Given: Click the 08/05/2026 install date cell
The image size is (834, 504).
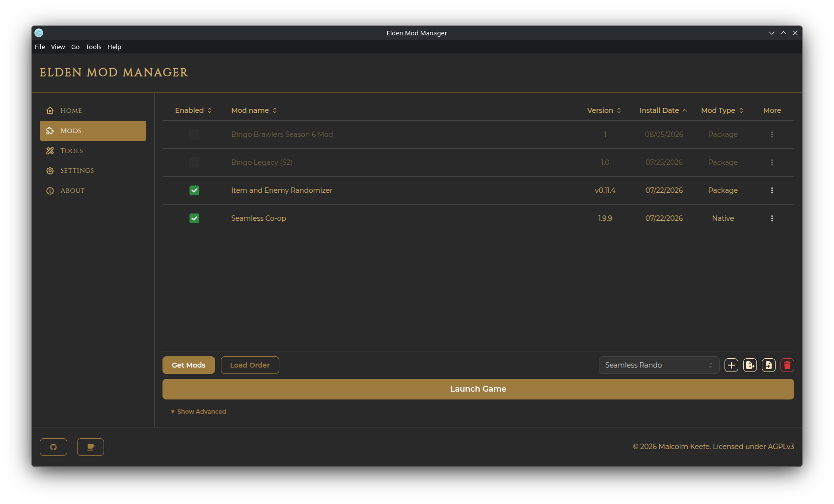Looking at the screenshot, I should pyautogui.click(x=664, y=134).
